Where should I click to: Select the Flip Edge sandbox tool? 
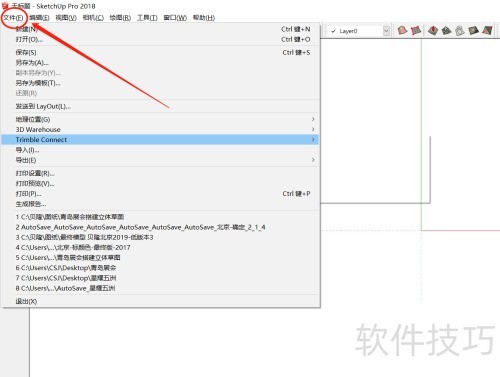click(487, 31)
